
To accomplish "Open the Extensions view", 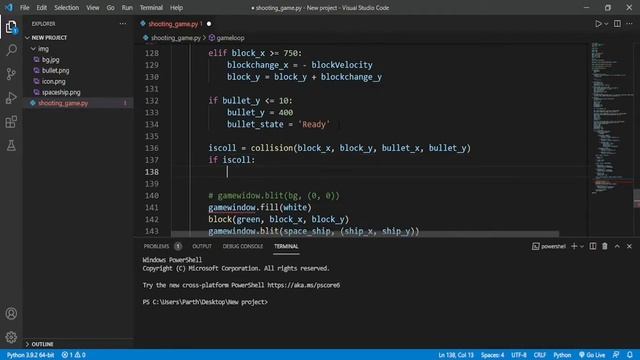I will (11, 122).
